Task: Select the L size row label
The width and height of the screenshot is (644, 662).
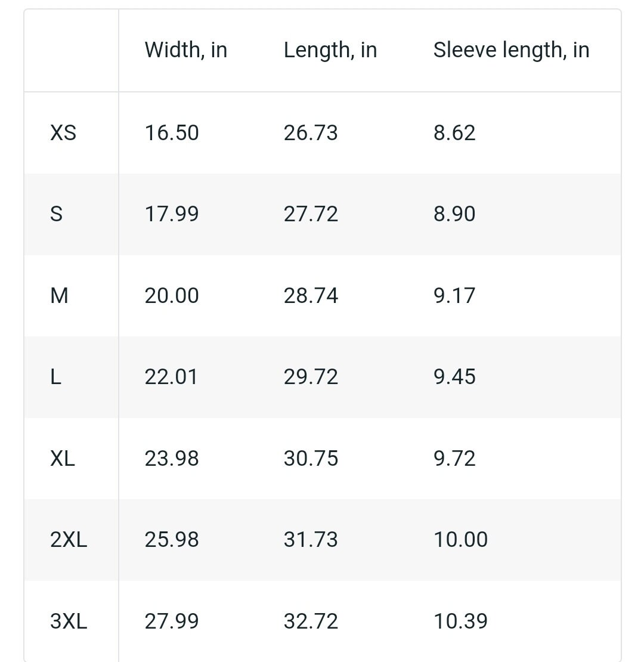Action: [55, 376]
